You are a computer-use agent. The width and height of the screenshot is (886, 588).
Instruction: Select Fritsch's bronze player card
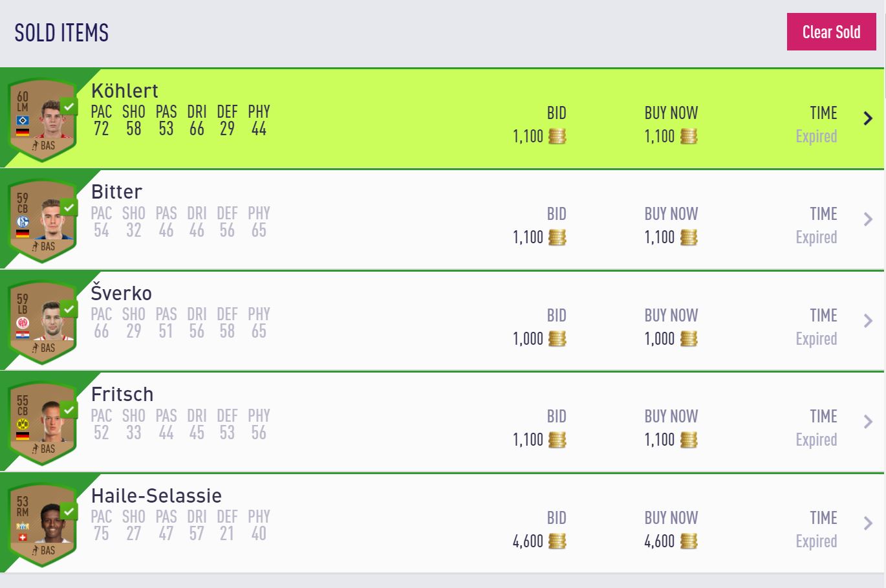point(43,424)
